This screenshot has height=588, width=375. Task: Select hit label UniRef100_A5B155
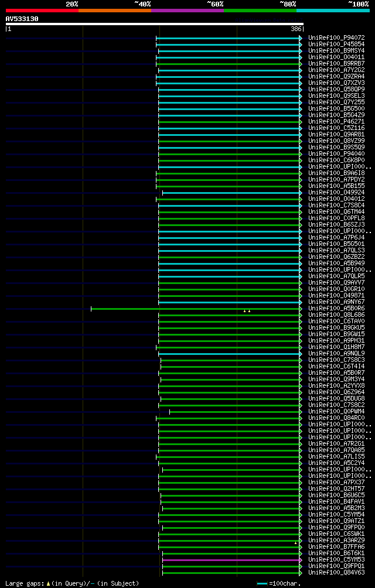pos(336,186)
